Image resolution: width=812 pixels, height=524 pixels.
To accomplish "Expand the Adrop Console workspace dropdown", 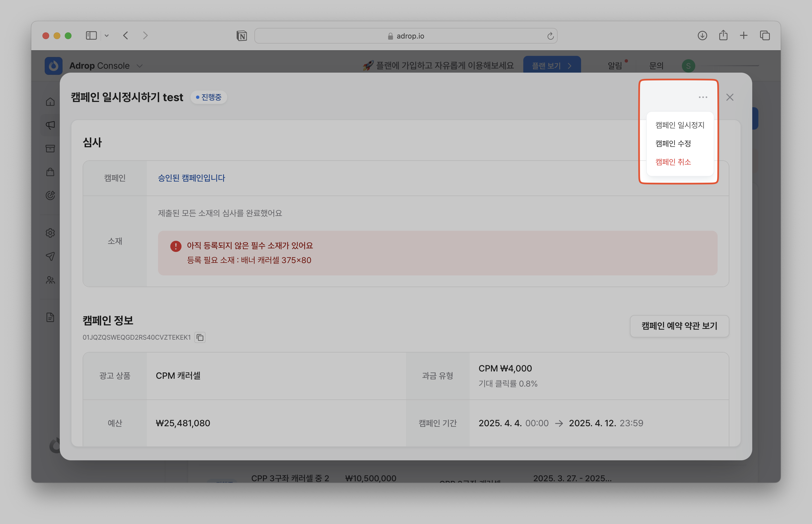I will (139, 66).
